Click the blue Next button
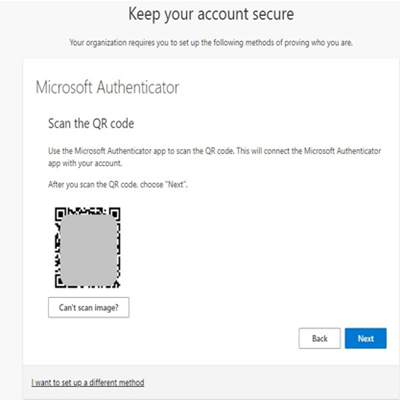The height and width of the screenshot is (400, 400). (x=366, y=338)
